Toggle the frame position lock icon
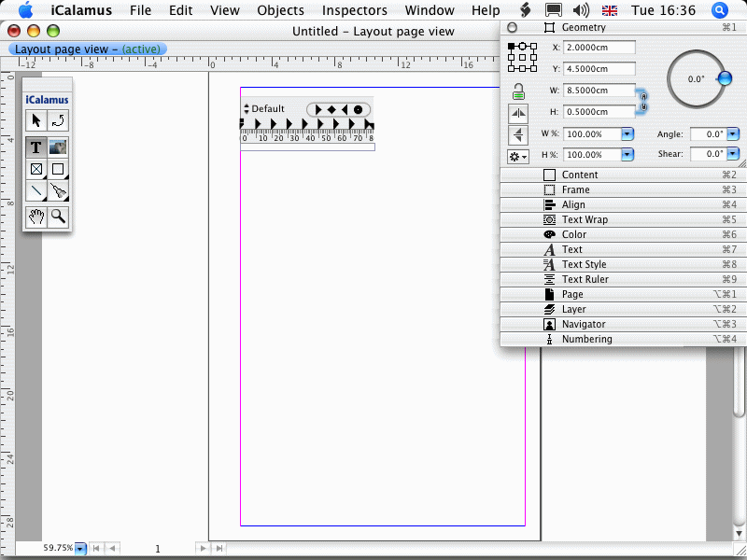Viewport: 747px width, 560px height. 518,91
